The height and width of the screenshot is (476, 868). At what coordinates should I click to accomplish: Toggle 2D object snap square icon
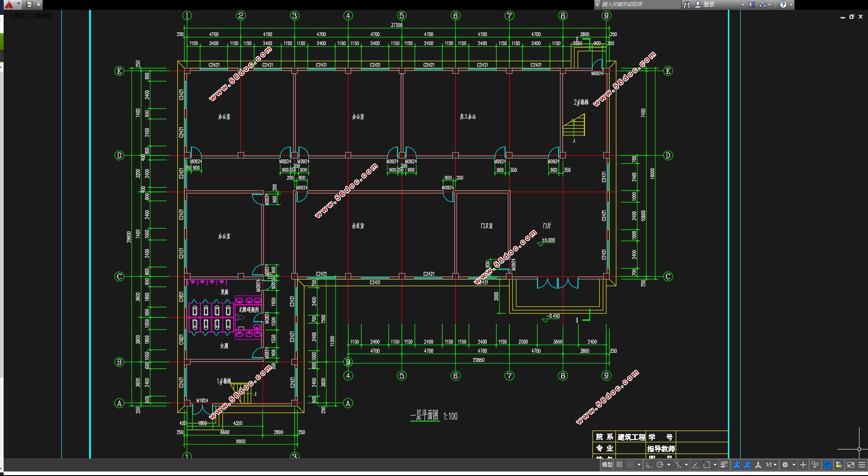(706, 465)
